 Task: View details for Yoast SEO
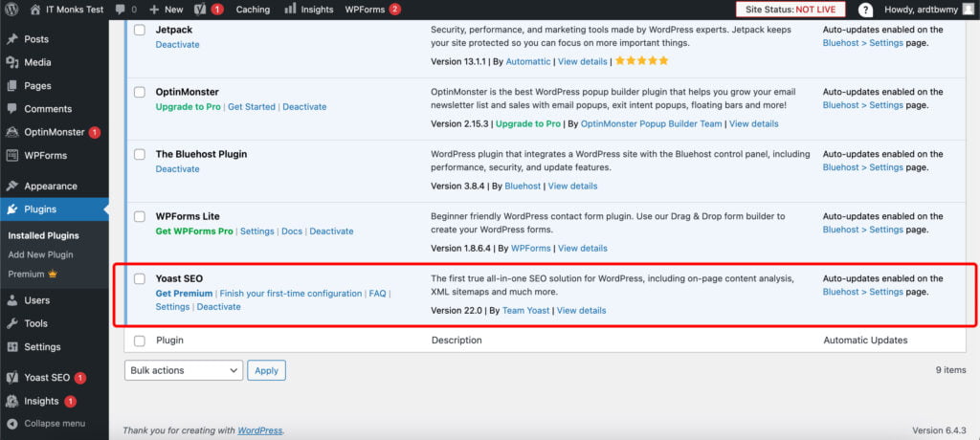pos(581,310)
